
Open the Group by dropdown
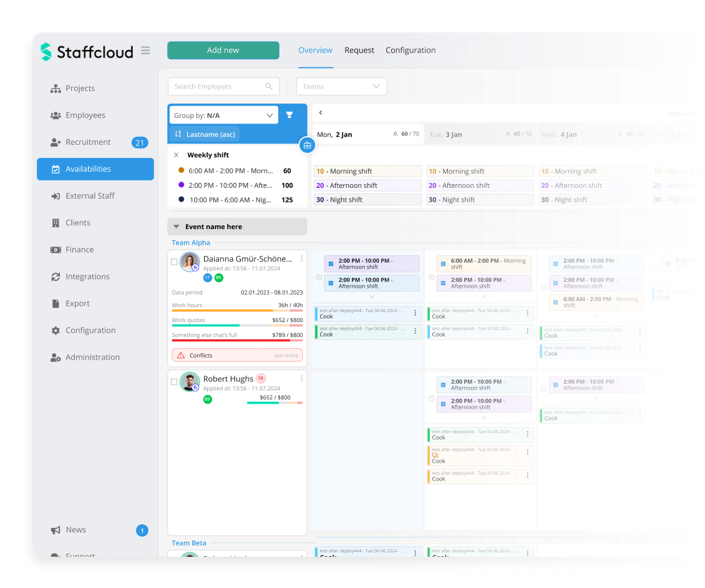tap(223, 115)
